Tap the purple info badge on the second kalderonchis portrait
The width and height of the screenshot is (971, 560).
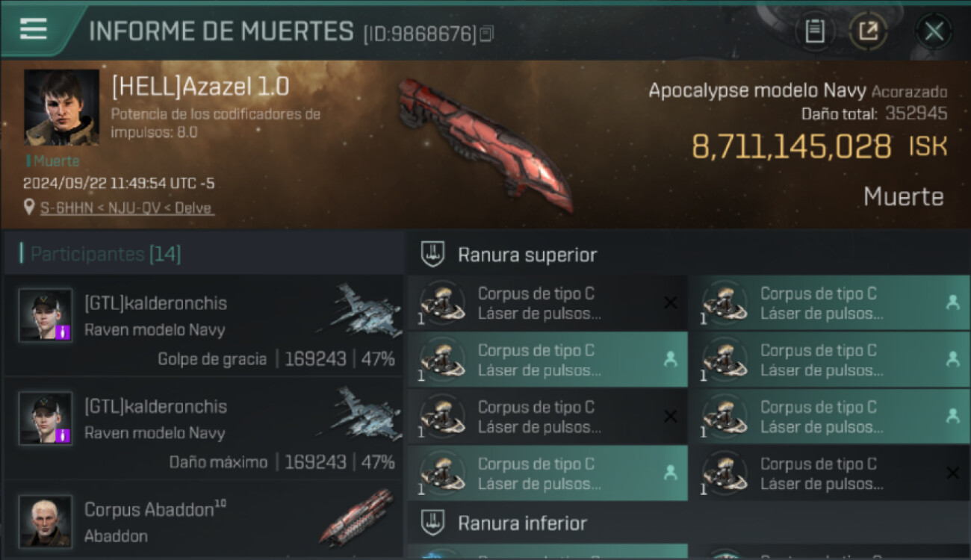[63, 435]
